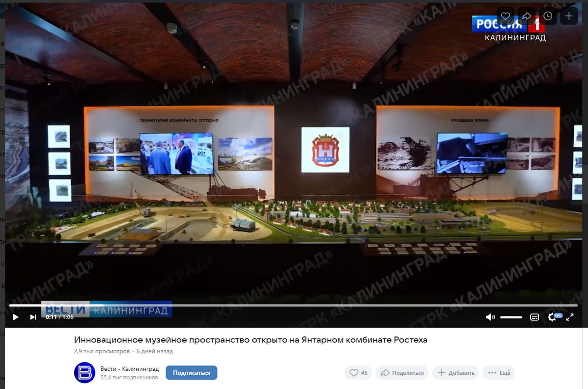
Task: Play the video
Action: [16, 317]
